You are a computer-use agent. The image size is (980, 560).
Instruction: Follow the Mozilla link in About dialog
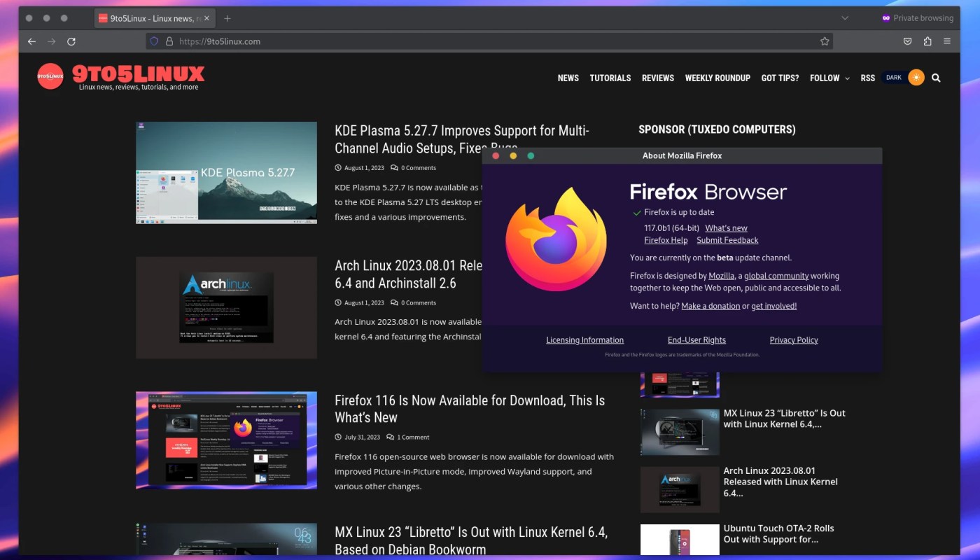coord(721,276)
